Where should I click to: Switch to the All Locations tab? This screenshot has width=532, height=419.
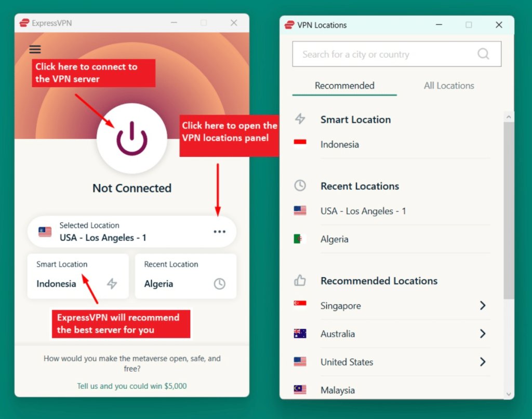click(x=449, y=86)
